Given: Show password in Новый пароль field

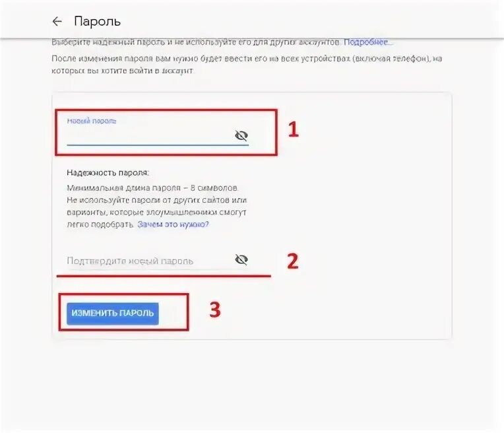Looking at the screenshot, I should click(x=241, y=136).
